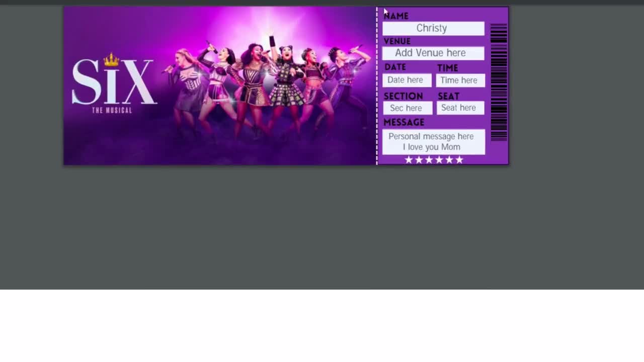Image resolution: width=644 pixels, height=362 pixels.
Task: Select the Sec here field
Action: click(x=408, y=108)
